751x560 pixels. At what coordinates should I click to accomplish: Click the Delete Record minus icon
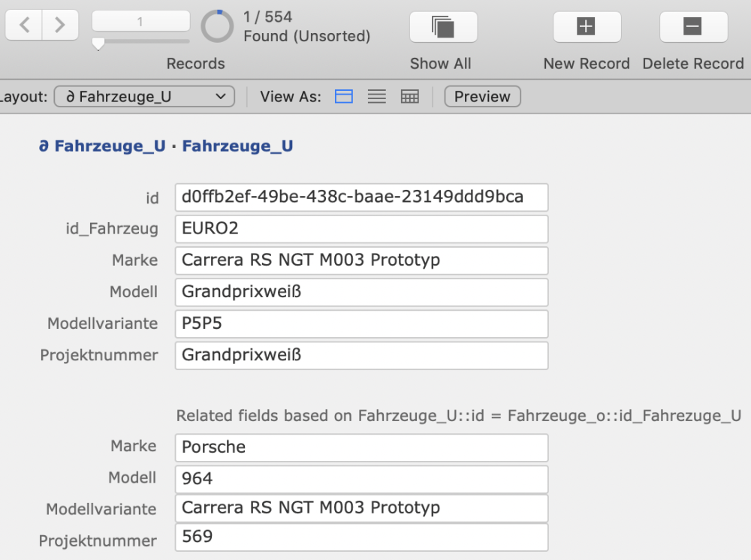tap(692, 27)
